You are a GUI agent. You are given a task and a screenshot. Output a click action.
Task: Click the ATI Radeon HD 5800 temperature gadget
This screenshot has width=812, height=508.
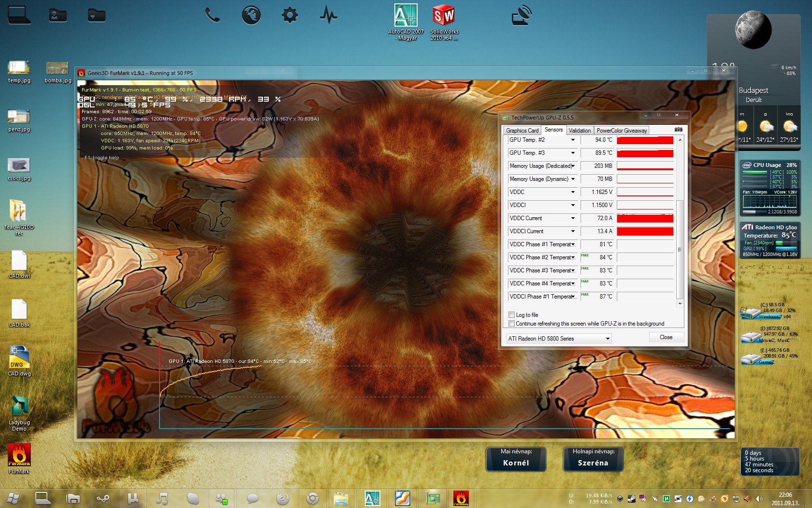[x=770, y=240]
